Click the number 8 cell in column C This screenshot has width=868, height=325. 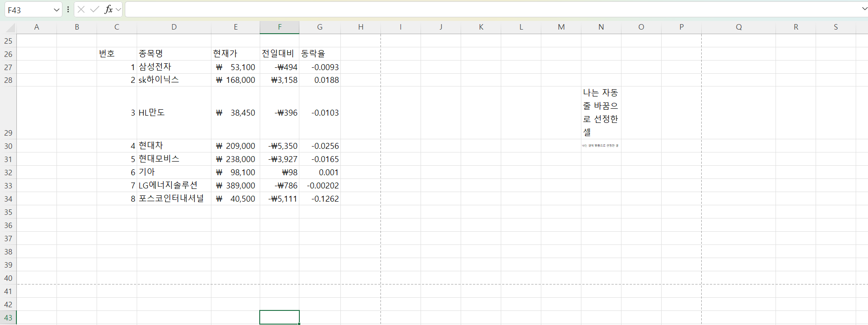pyautogui.click(x=117, y=198)
